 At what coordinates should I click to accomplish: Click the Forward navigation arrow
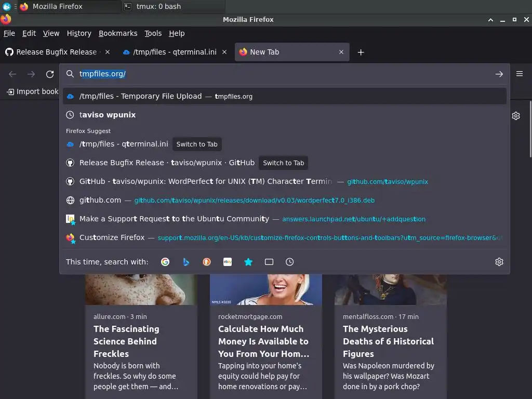pyautogui.click(x=31, y=74)
